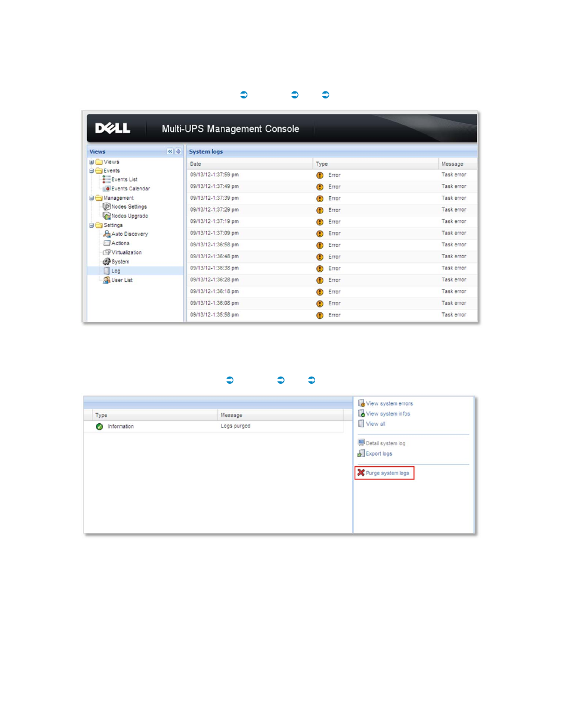This screenshot has height=728, width=562.
Task: Click the green Information check icon
Action: click(x=100, y=427)
